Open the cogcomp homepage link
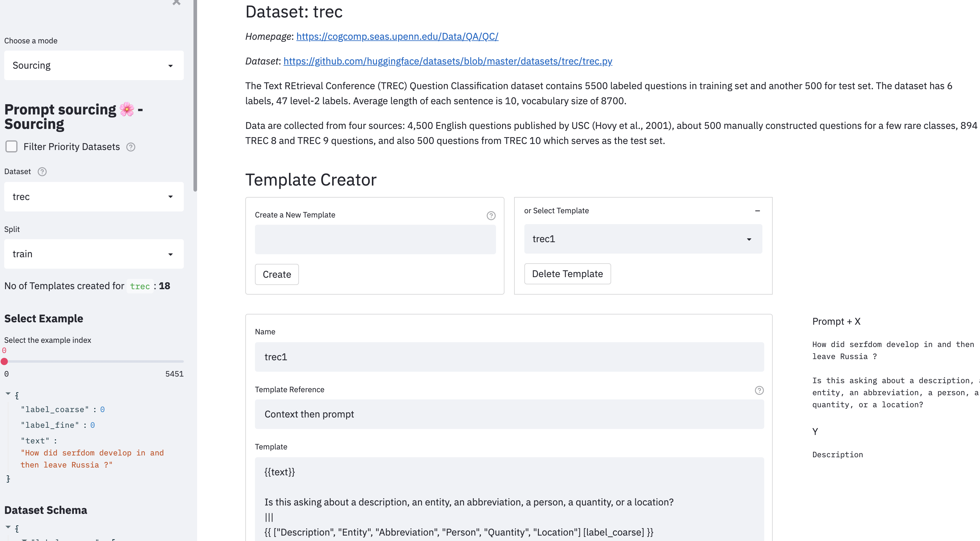 397,36
